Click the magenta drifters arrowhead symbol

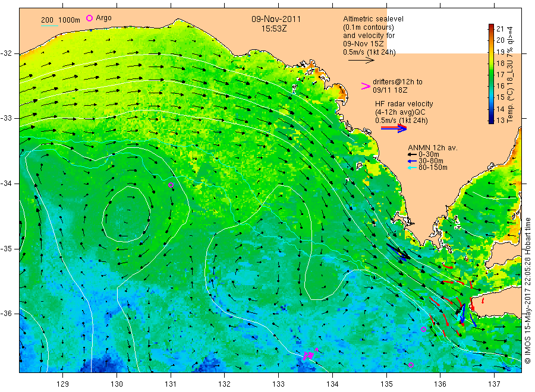click(366, 86)
